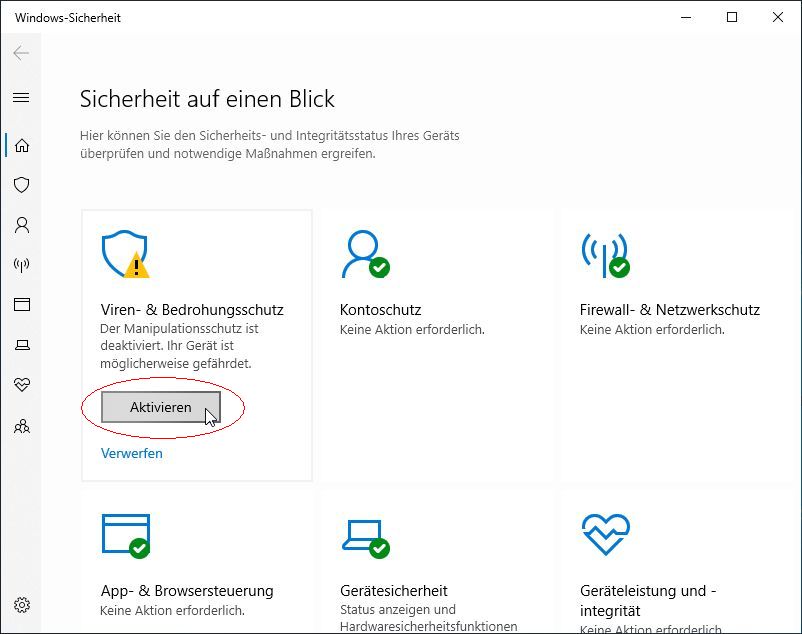The width and height of the screenshot is (802, 634).
Task: Maximize the Windows-Sicherheit window
Action: click(732, 17)
